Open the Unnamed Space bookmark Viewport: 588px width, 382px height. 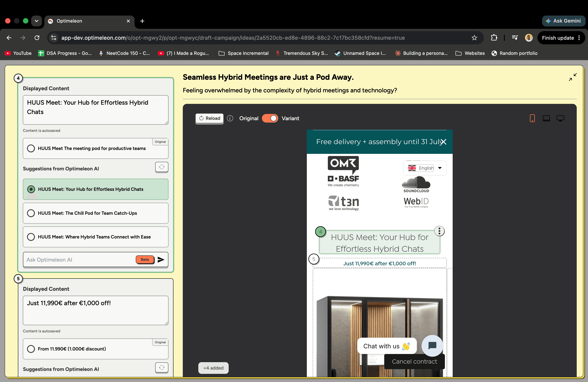pos(360,53)
